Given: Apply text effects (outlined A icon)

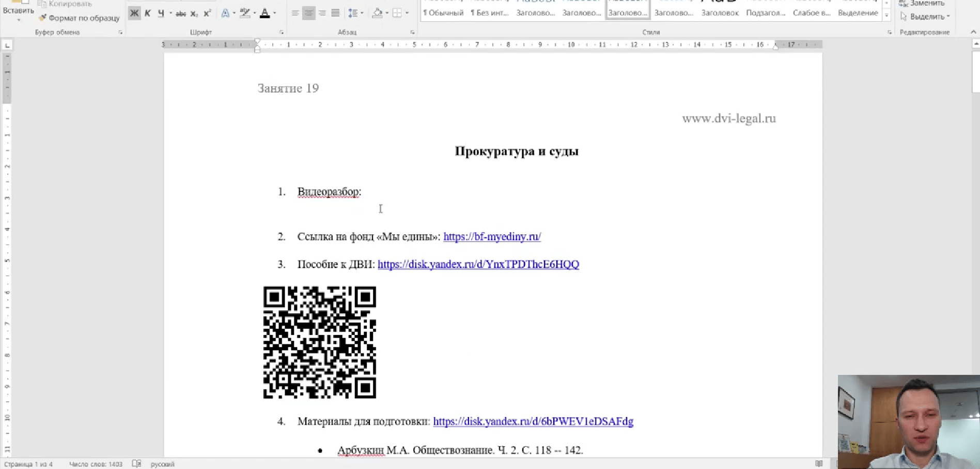Looking at the screenshot, I should pos(225,13).
